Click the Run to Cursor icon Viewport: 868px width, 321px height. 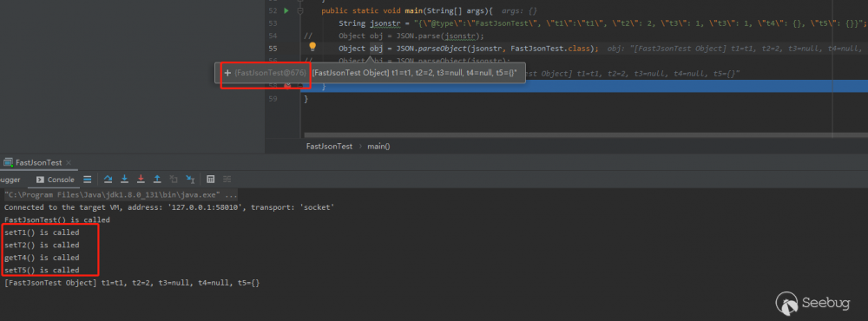190,180
